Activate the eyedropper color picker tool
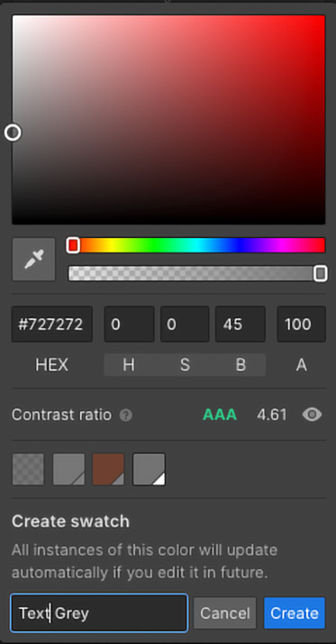This screenshot has height=644, width=336. (33, 259)
